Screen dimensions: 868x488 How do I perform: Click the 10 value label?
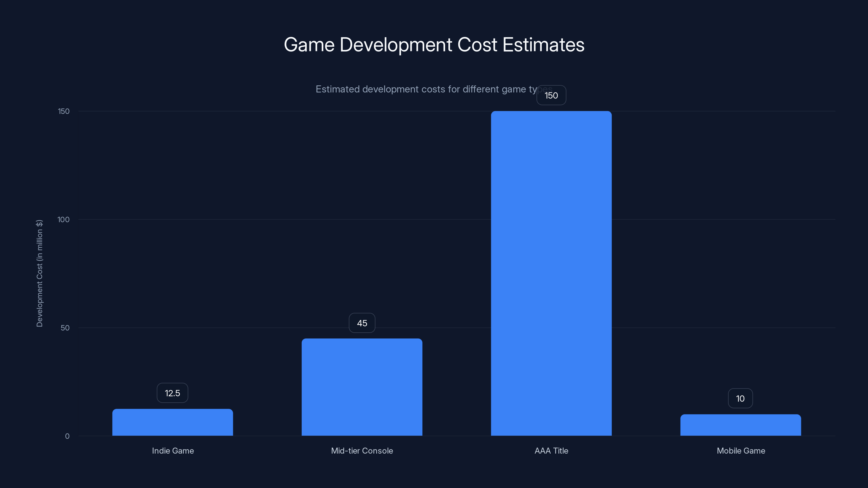pos(740,398)
